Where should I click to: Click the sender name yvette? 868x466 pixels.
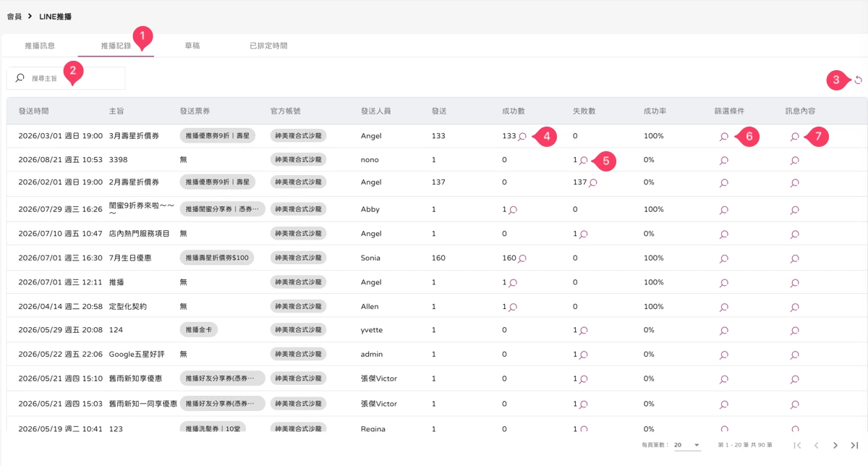point(372,330)
